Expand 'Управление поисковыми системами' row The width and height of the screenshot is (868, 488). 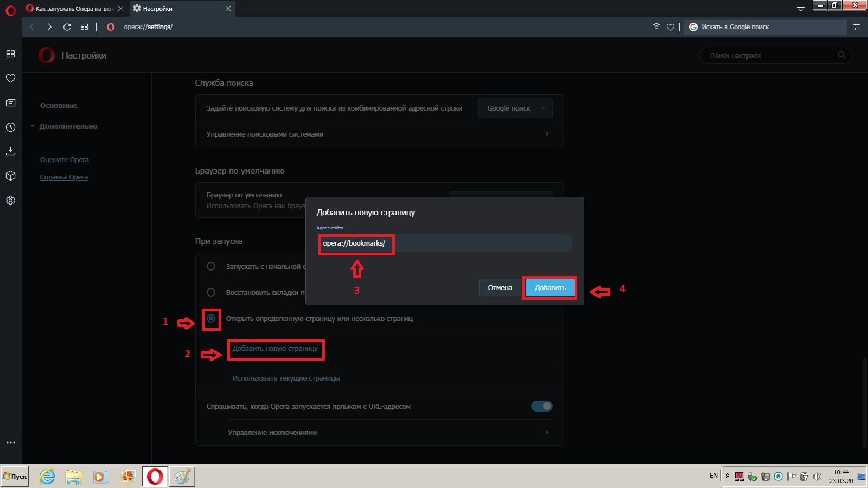pos(380,134)
